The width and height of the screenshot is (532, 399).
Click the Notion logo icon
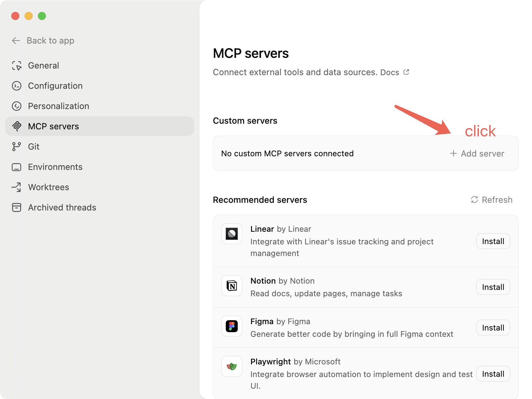pyautogui.click(x=232, y=286)
